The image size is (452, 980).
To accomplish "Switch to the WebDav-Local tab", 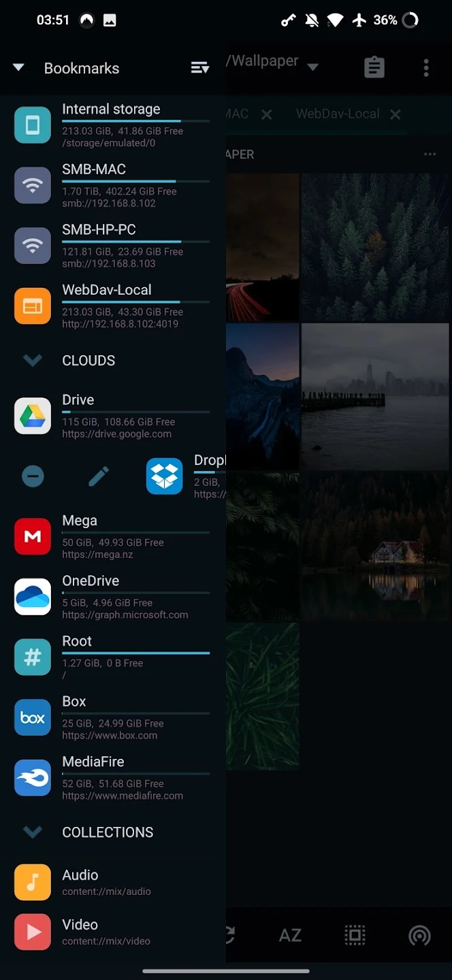I will pos(338,114).
